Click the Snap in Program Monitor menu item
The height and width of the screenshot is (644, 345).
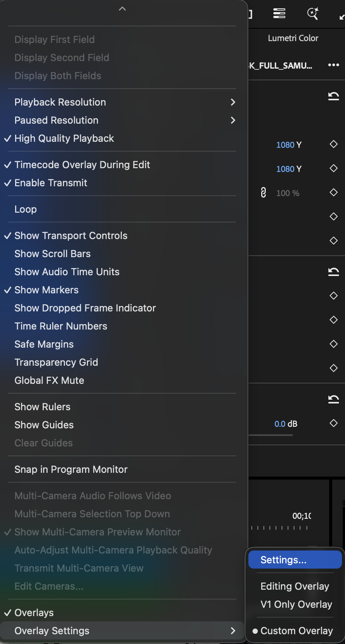pyautogui.click(x=71, y=469)
